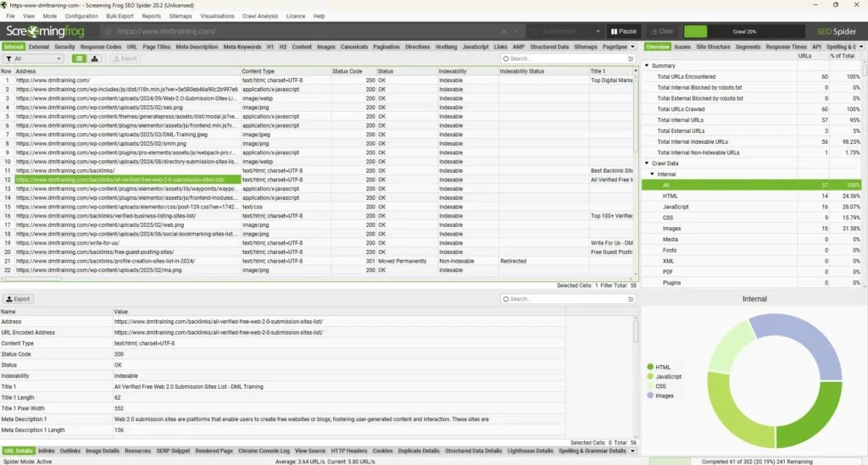Viewport: 868px width, 465px height.
Task: Click the URL address input field
Action: (x=310, y=31)
